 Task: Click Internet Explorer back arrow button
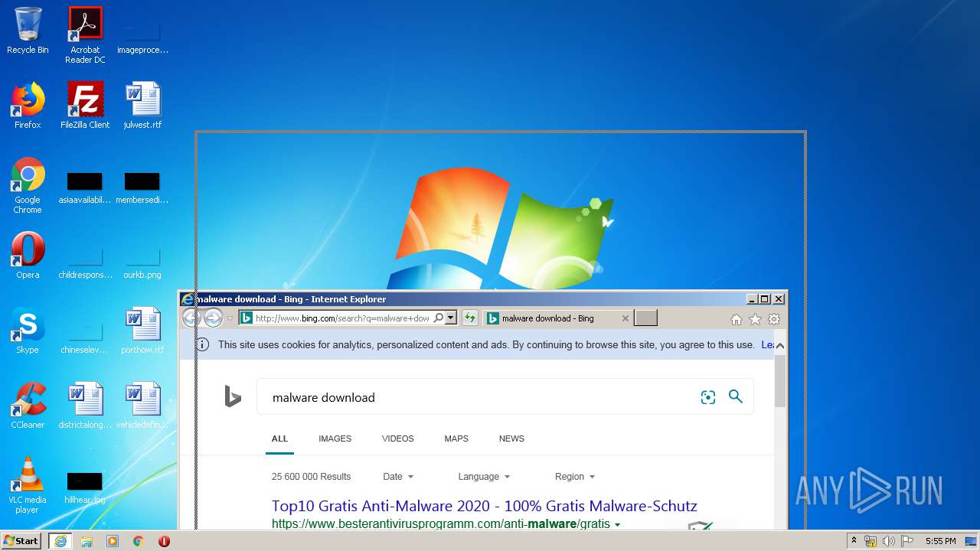191,318
